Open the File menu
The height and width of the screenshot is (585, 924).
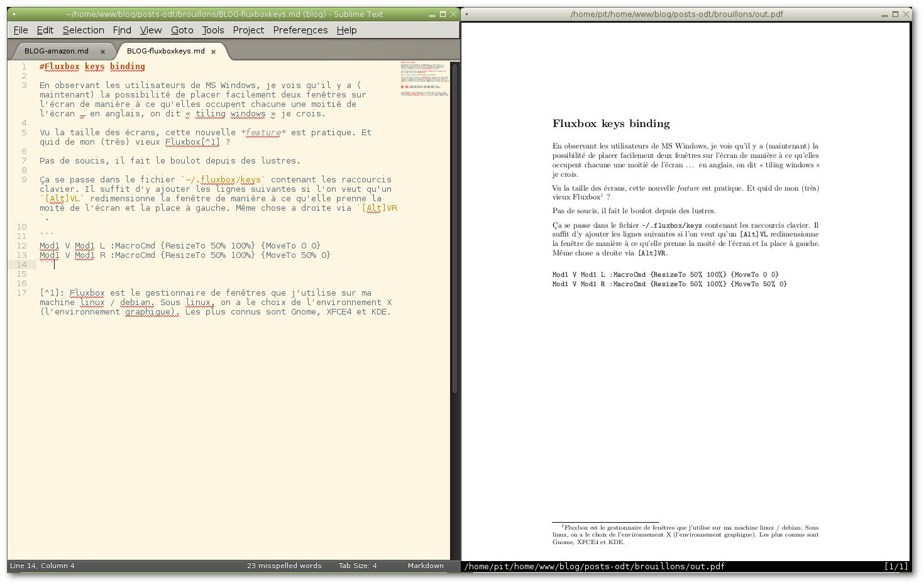point(21,30)
